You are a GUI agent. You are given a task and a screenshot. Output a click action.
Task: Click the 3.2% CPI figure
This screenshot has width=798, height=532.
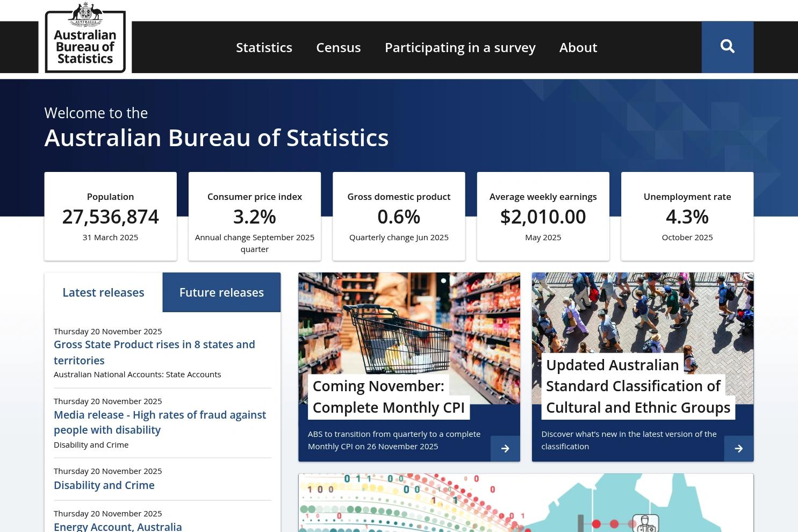point(255,217)
